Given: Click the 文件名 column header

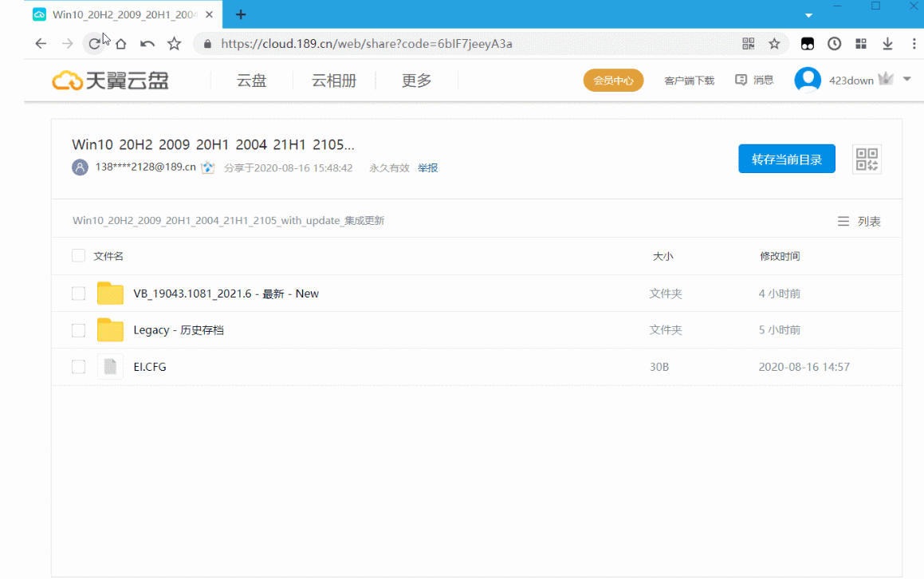Looking at the screenshot, I should click(108, 256).
